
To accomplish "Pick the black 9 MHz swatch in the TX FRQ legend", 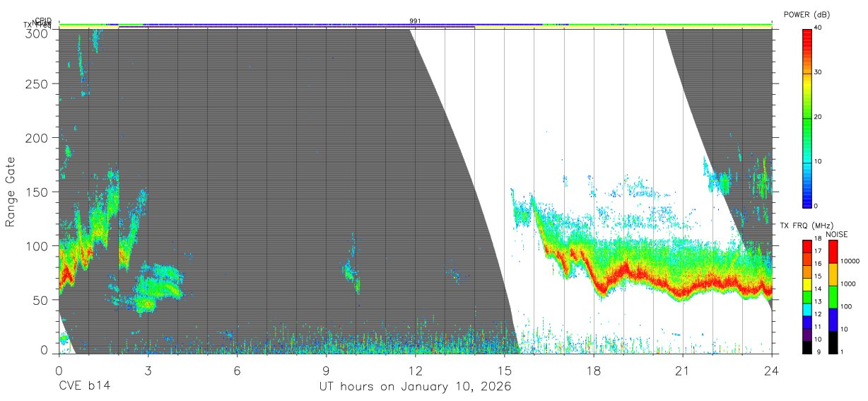I will (807, 347).
